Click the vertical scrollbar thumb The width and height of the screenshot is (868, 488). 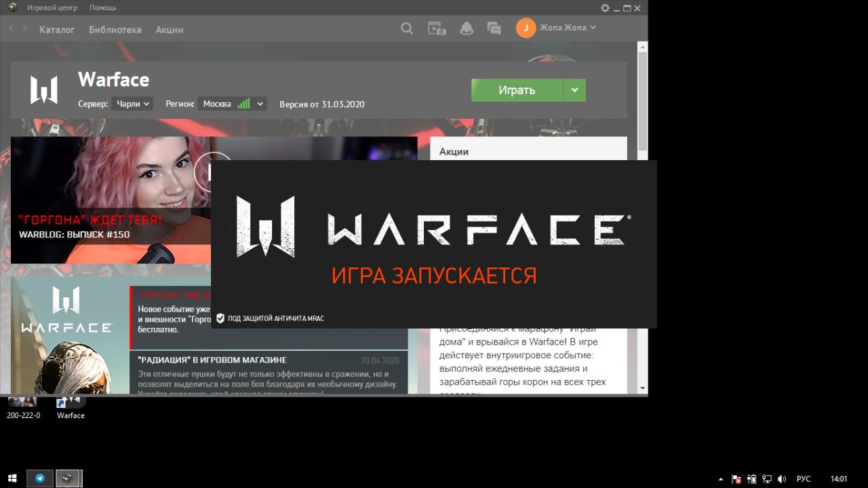(x=643, y=100)
